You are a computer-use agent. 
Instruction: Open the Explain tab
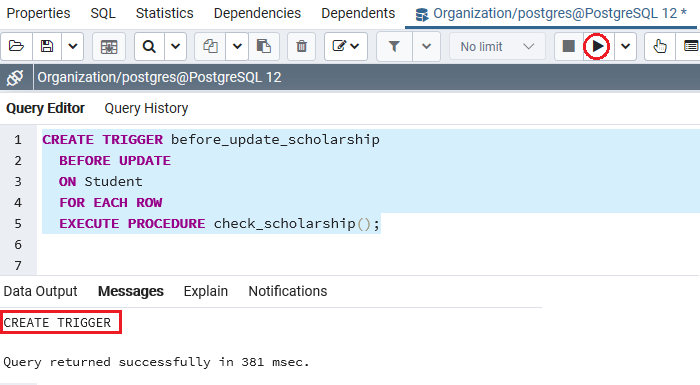205,291
